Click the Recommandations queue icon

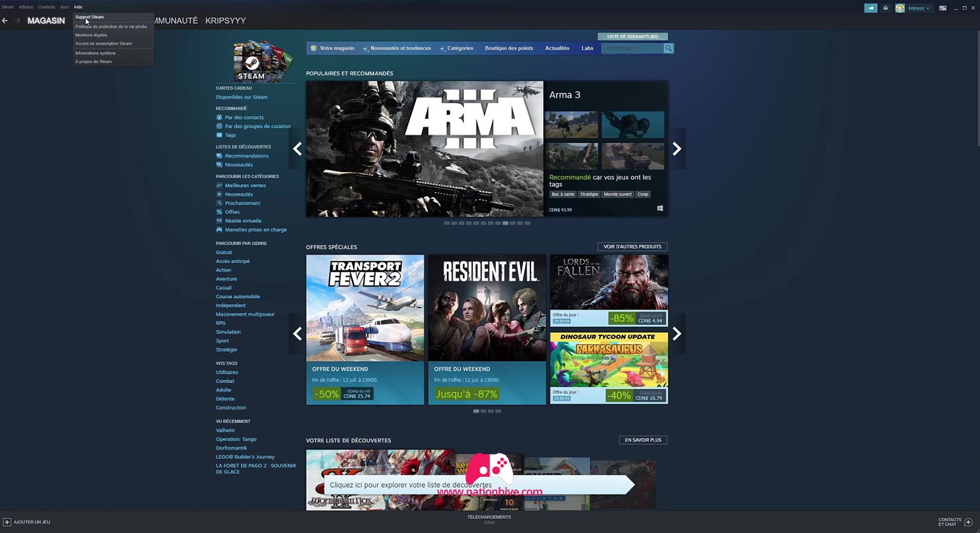(219, 156)
